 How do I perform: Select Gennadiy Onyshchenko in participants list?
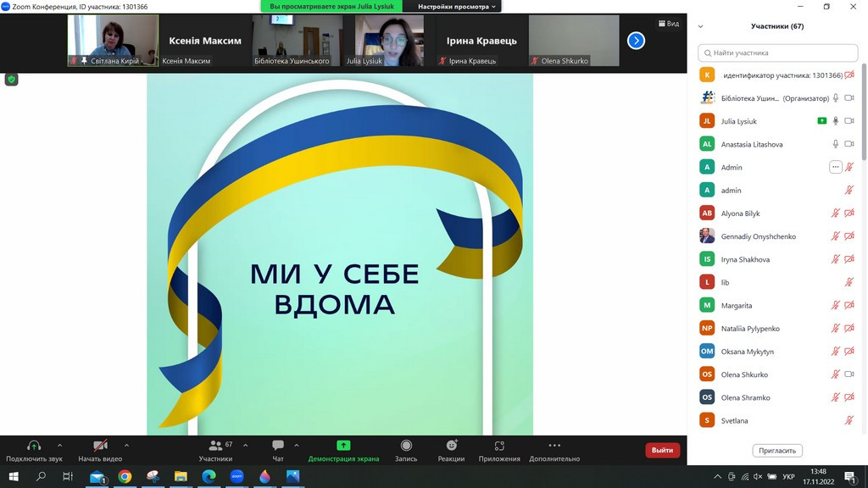tap(778, 236)
